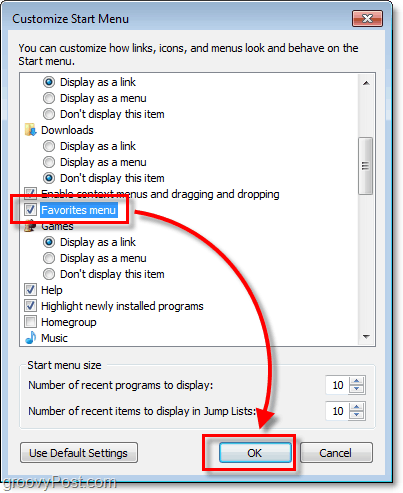The image size is (403, 493).
Task: Click Use Default Settings button
Action: pyautogui.click(x=79, y=453)
